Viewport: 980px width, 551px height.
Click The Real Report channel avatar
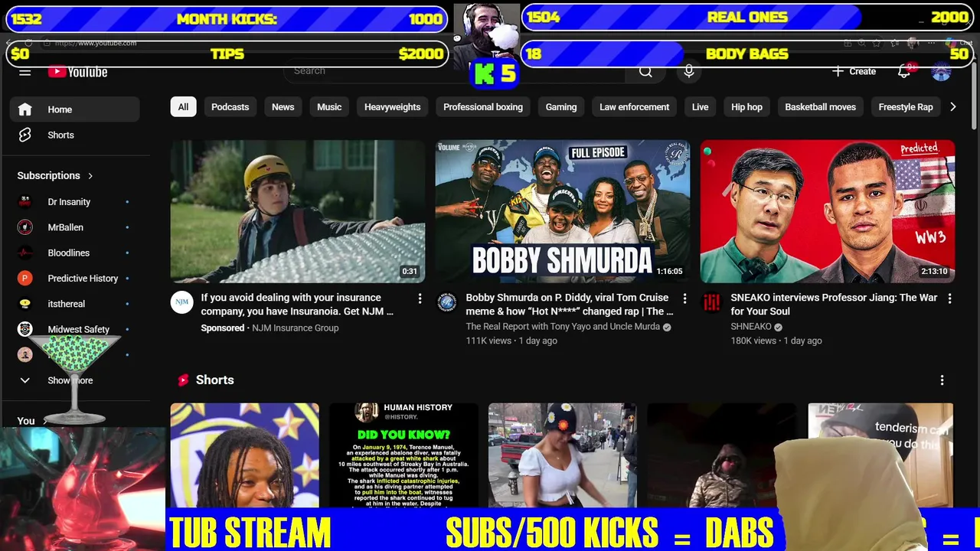446,302
